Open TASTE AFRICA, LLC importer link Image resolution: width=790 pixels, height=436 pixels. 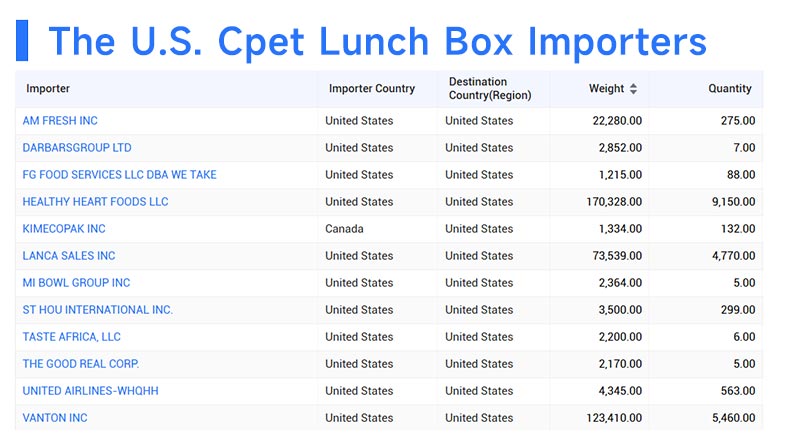click(72, 337)
